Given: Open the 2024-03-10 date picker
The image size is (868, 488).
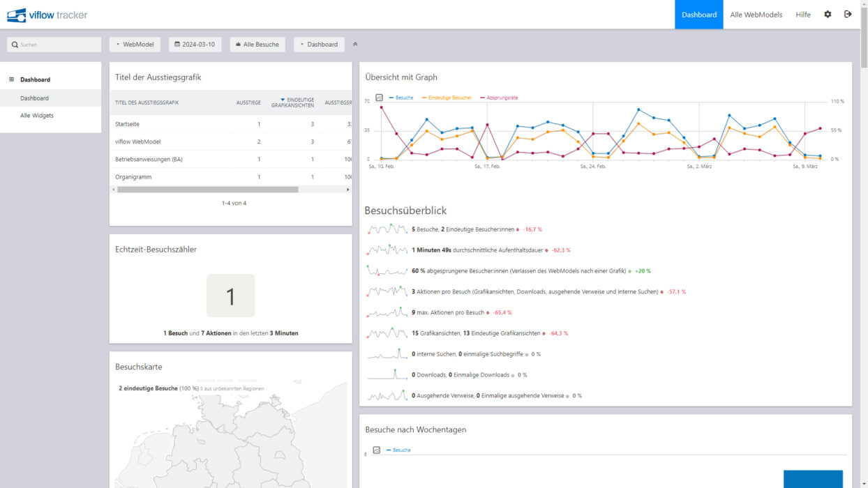Looking at the screenshot, I should (195, 45).
